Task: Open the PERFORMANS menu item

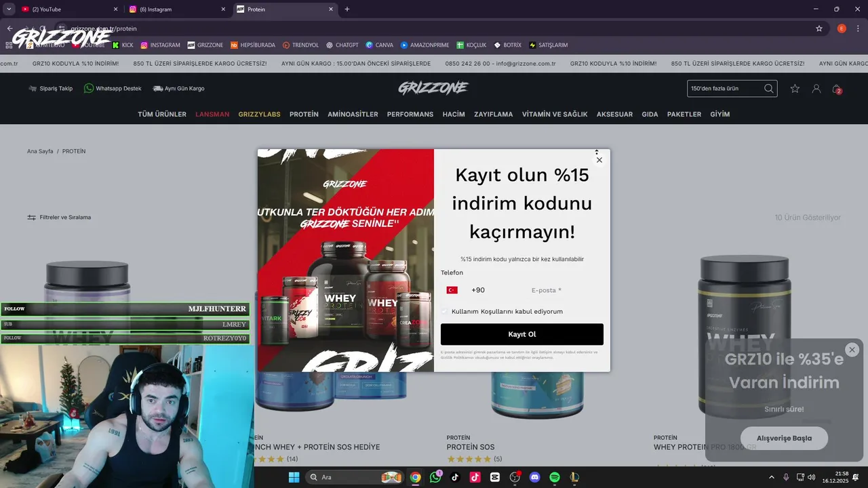Action: 410,115
